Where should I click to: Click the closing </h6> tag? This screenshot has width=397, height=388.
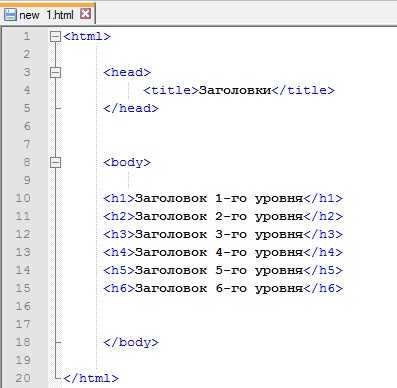click(x=323, y=289)
